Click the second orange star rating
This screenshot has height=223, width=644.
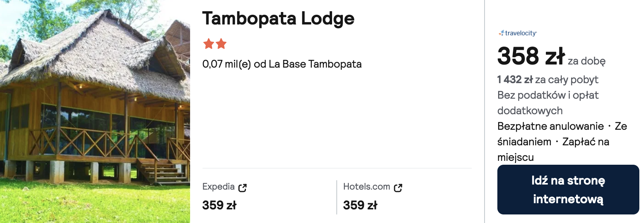221,44
